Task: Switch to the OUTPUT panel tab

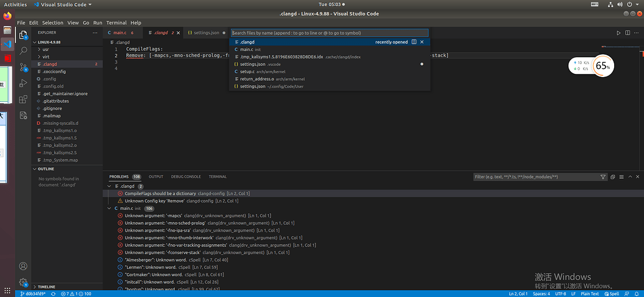Action: 156,176
